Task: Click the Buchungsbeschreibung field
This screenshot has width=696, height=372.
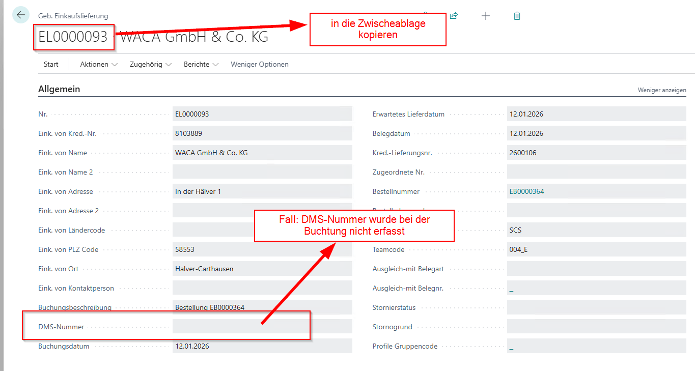Action: point(262,307)
